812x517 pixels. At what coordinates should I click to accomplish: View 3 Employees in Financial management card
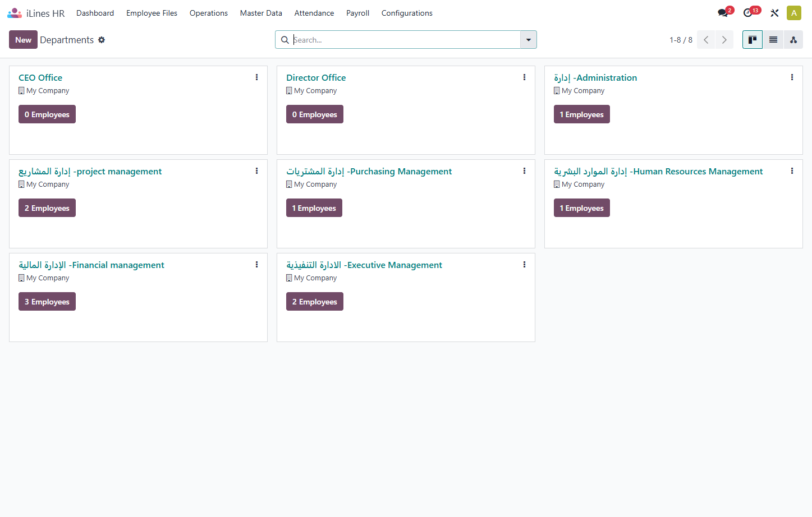47,302
